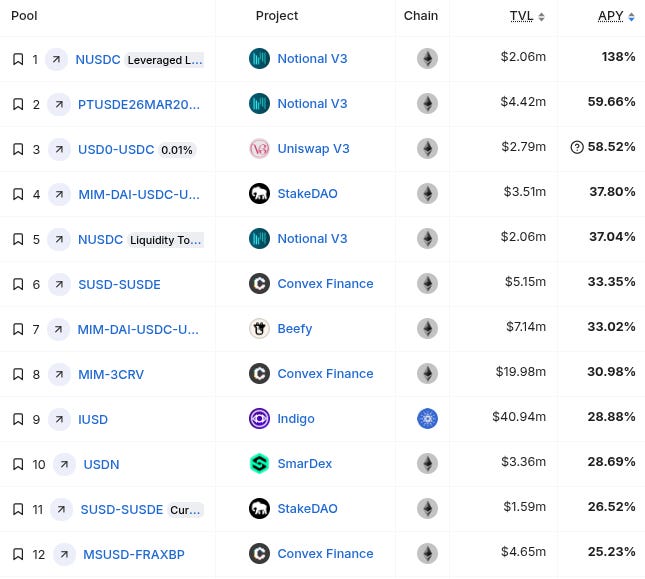
Task: Click the $40.94m TVL value
Action: tap(519, 417)
